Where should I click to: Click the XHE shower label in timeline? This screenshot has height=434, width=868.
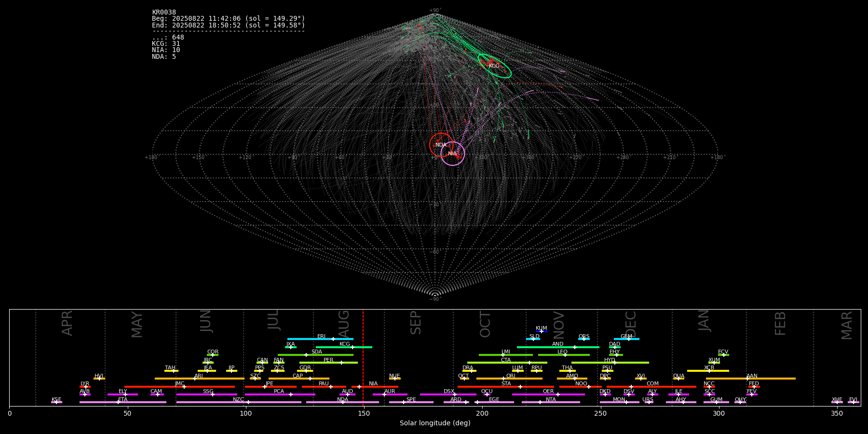pos(837,400)
